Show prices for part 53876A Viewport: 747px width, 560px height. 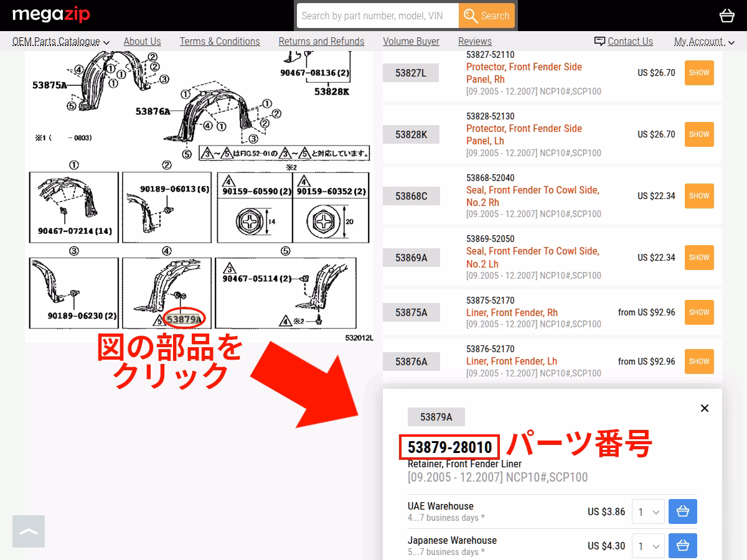point(699,362)
